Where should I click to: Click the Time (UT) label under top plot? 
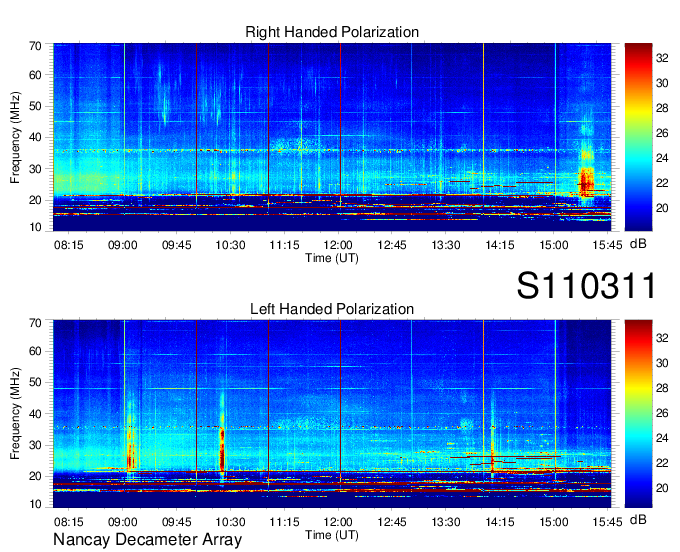click(332, 258)
